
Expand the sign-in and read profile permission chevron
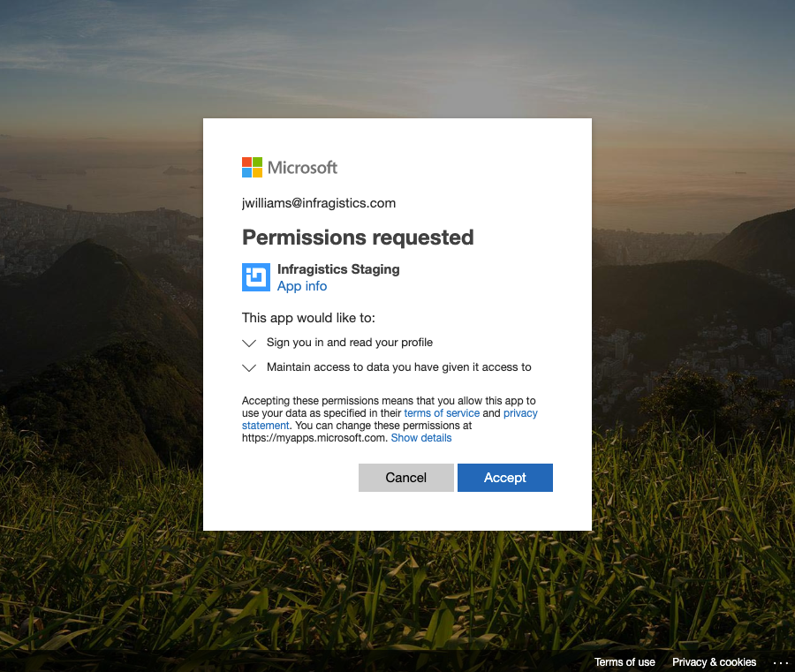click(249, 343)
